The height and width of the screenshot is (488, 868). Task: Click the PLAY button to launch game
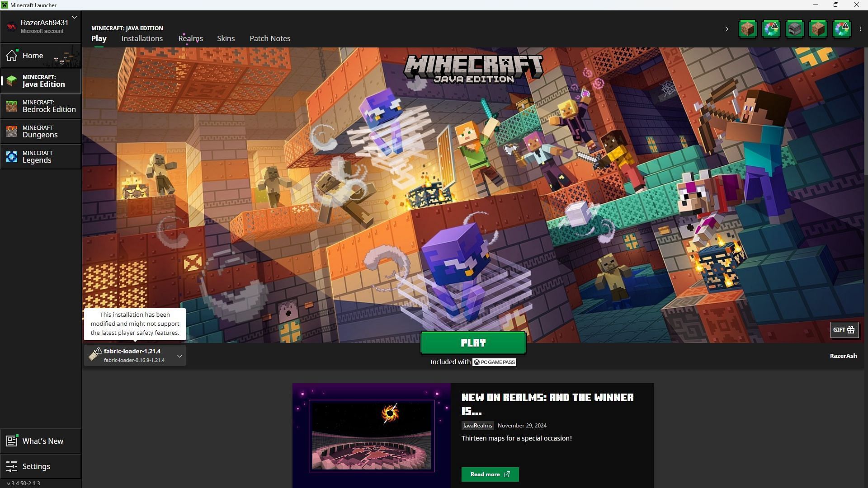click(x=473, y=343)
